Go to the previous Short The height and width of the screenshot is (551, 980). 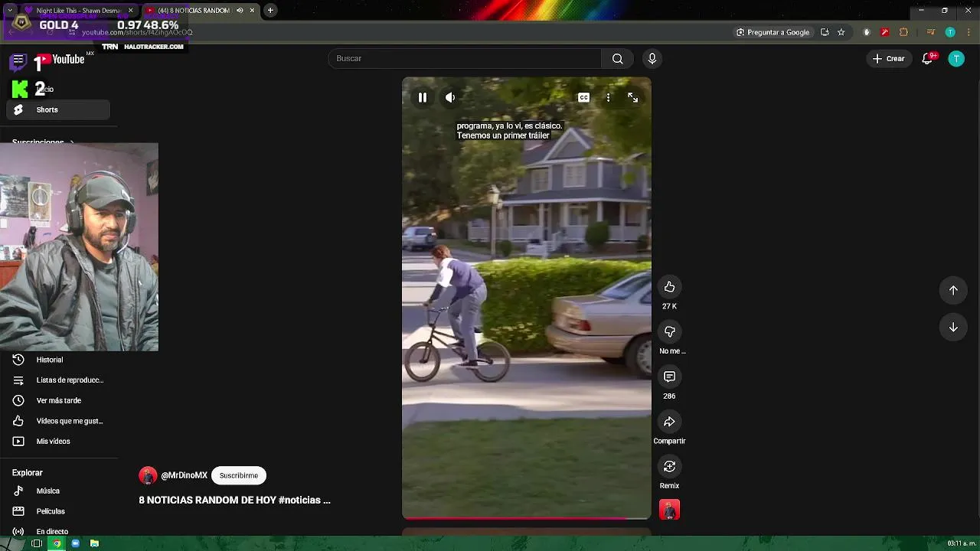tap(953, 290)
